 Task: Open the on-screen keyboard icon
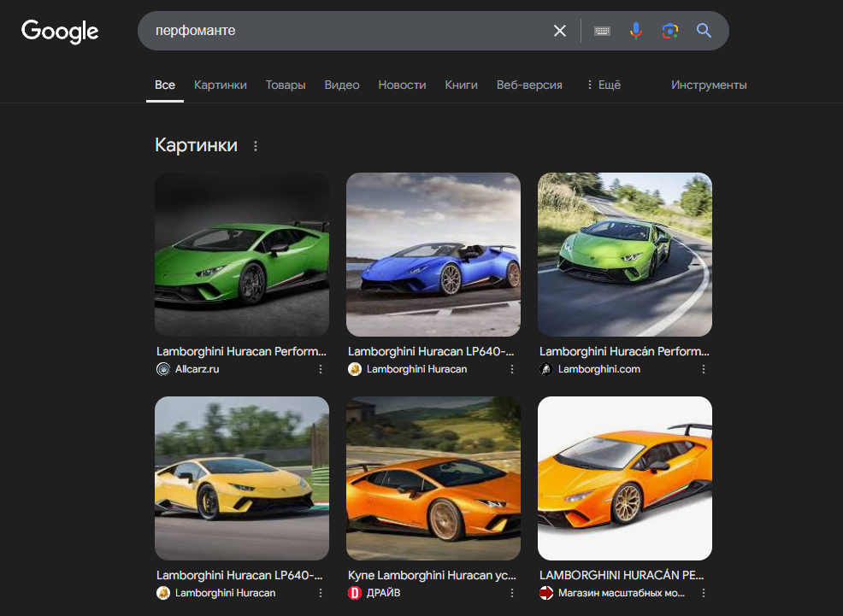tap(602, 31)
